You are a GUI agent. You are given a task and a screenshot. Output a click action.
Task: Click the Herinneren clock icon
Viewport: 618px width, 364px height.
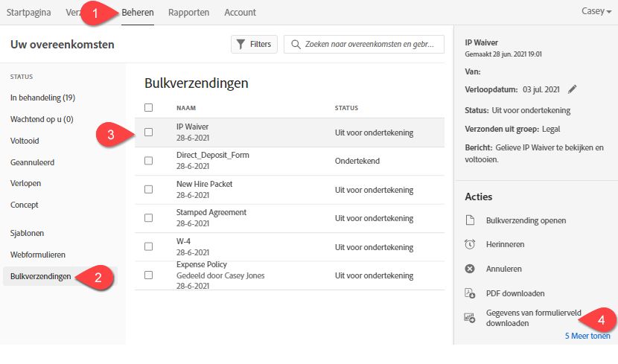coord(470,244)
